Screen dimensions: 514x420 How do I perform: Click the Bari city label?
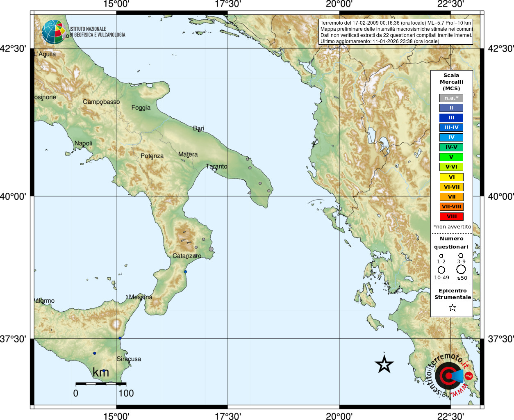tap(199, 128)
